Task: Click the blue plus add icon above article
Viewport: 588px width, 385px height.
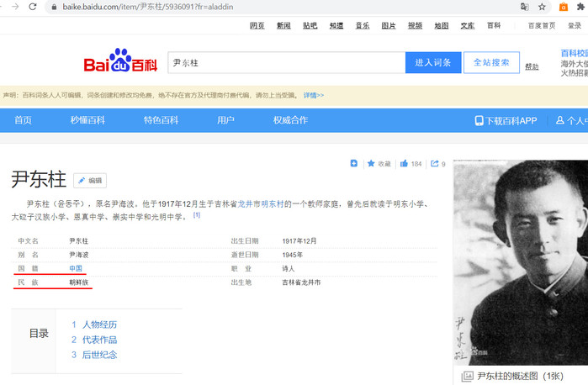Action: click(x=353, y=163)
